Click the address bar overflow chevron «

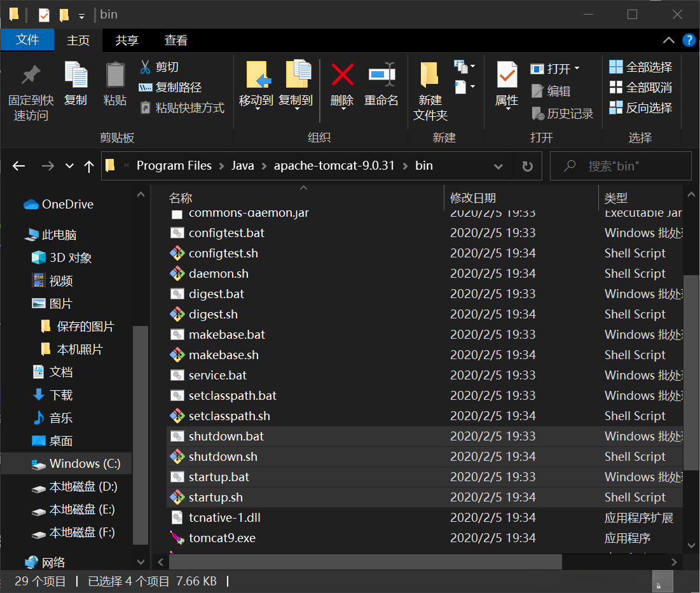127,165
